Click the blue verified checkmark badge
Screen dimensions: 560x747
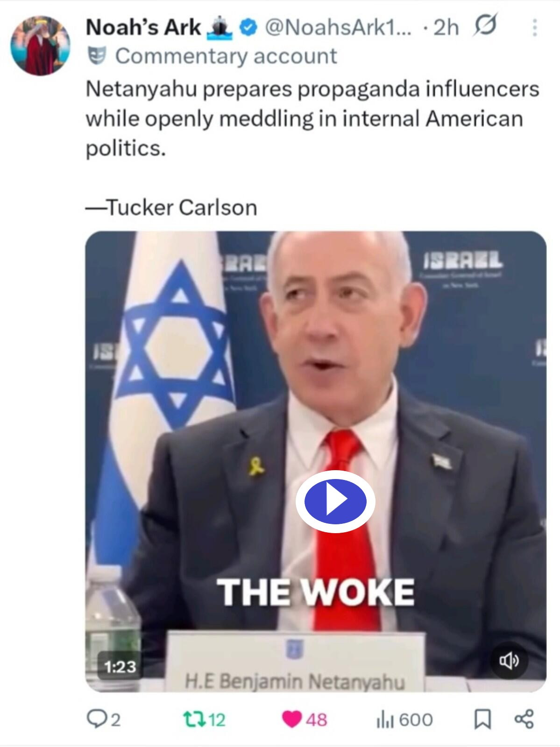coord(248,28)
